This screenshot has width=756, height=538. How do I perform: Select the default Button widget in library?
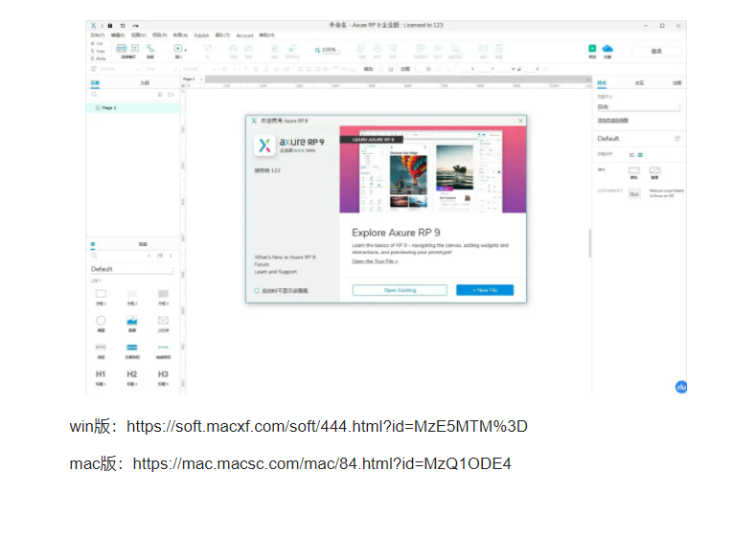(x=101, y=350)
